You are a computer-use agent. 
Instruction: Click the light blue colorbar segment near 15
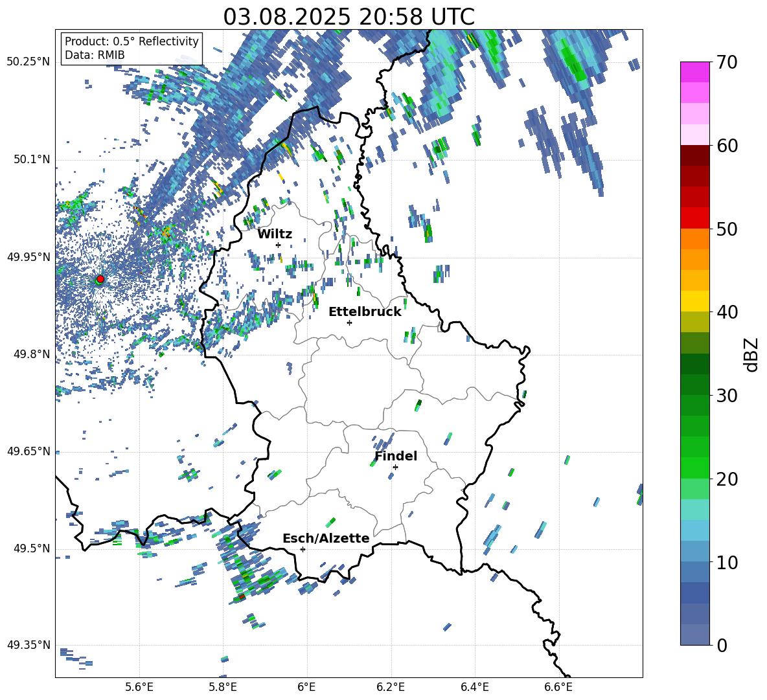click(694, 530)
